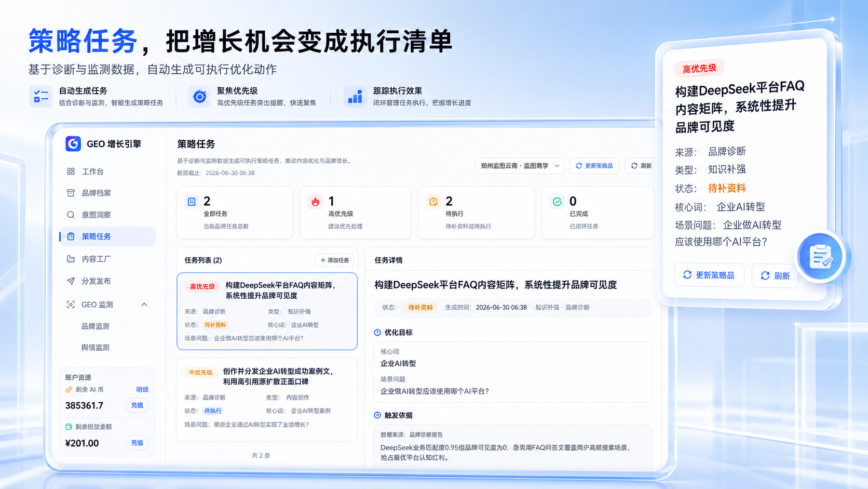Click the GEO 监测 scan icon

(71, 305)
